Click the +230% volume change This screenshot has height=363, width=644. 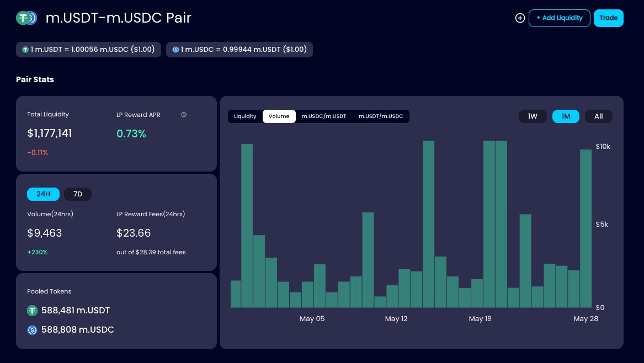38,252
